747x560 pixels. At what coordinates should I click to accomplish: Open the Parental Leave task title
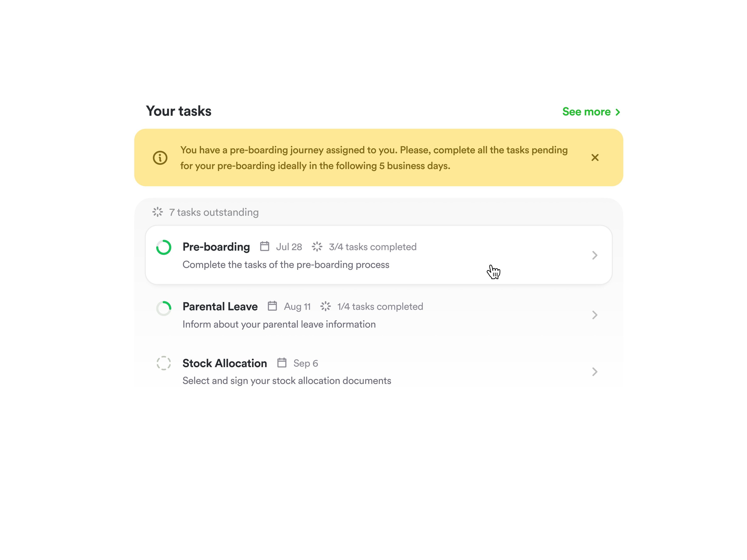[x=220, y=307]
